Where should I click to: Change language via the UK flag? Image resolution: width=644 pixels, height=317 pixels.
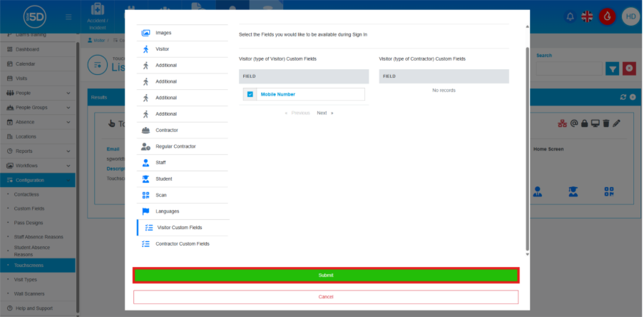[588, 17]
